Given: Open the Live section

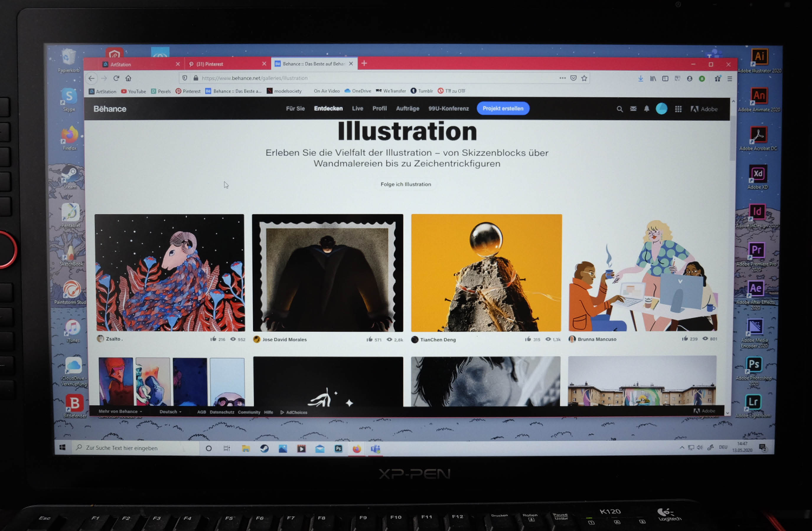Looking at the screenshot, I should (357, 109).
